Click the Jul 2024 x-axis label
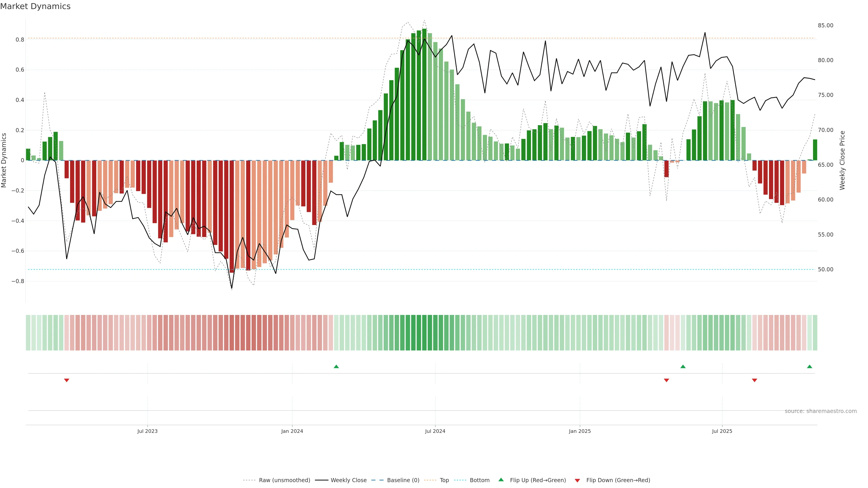Viewport: 868px width, 488px height. click(x=435, y=431)
